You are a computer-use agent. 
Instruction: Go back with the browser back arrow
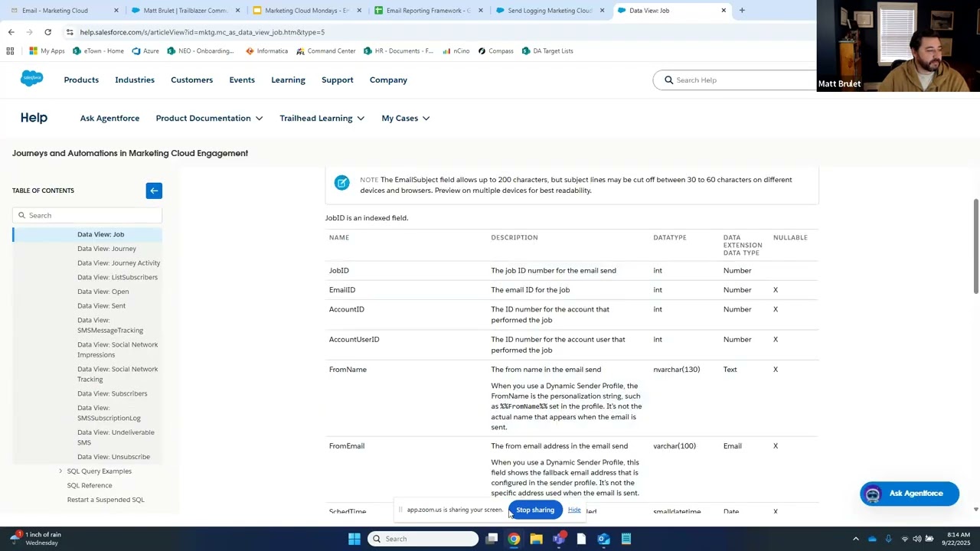(11, 32)
